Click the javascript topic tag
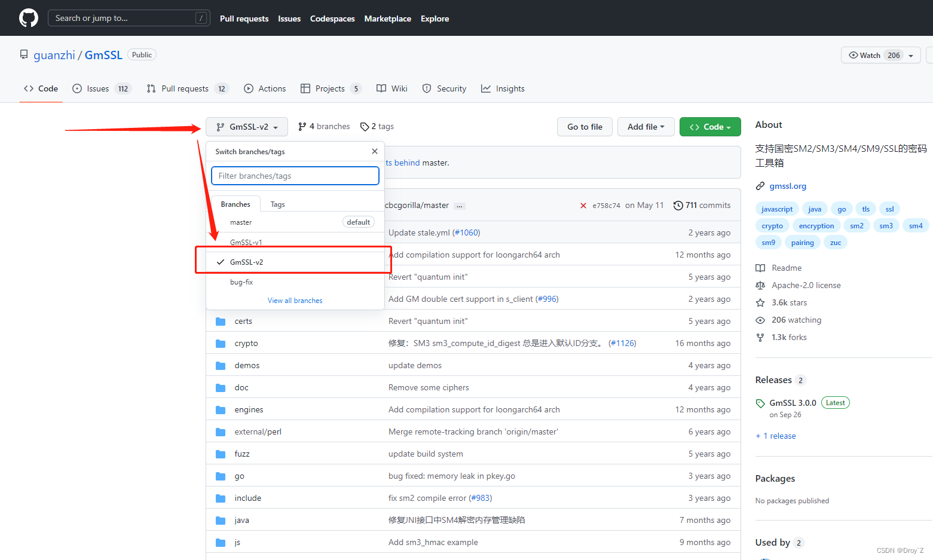Image resolution: width=933 pixels, height=560 pixels. point(777,209)
